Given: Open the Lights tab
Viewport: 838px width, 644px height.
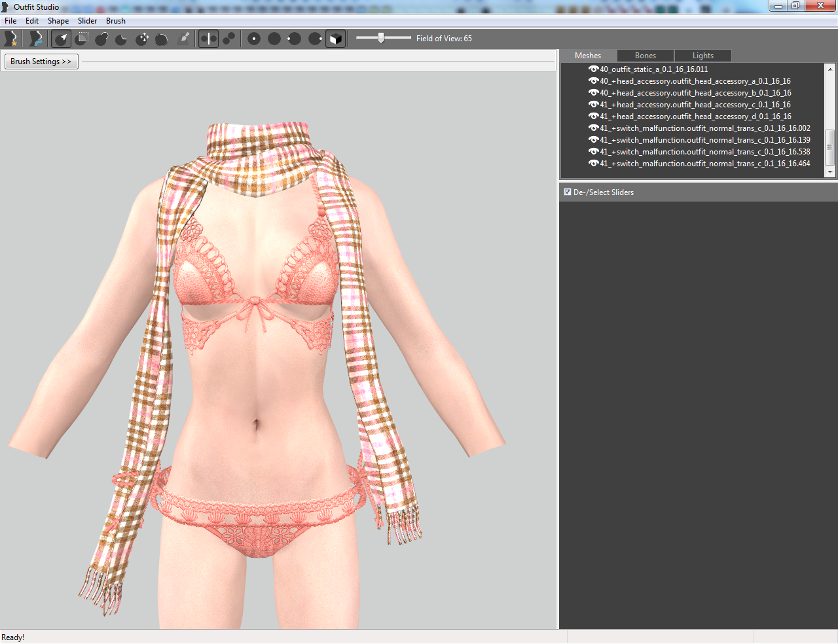Looking at the screenshot, I should click(x=703, y=56).
